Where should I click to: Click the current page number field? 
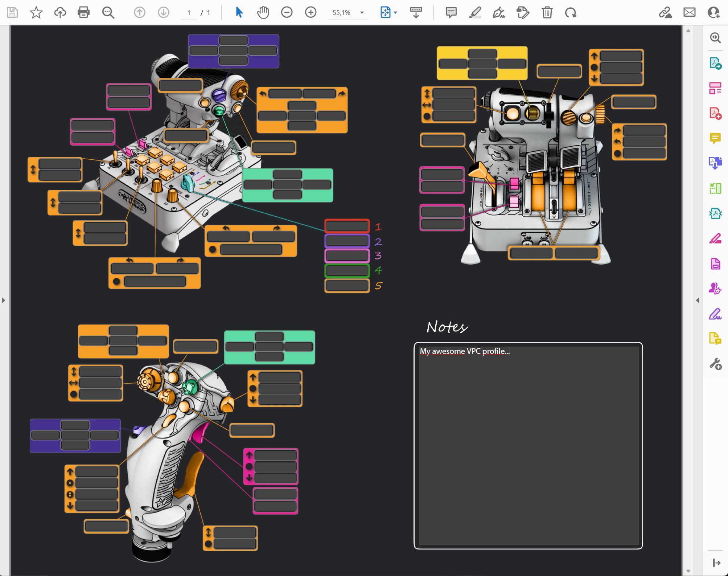coord(189,13)
